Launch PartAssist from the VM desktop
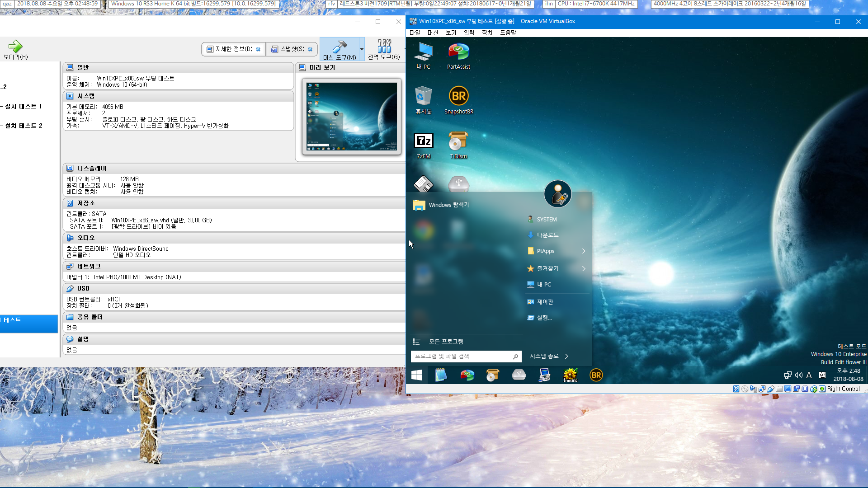Screen dimensions: 868x488 click(x=458, y=56)
